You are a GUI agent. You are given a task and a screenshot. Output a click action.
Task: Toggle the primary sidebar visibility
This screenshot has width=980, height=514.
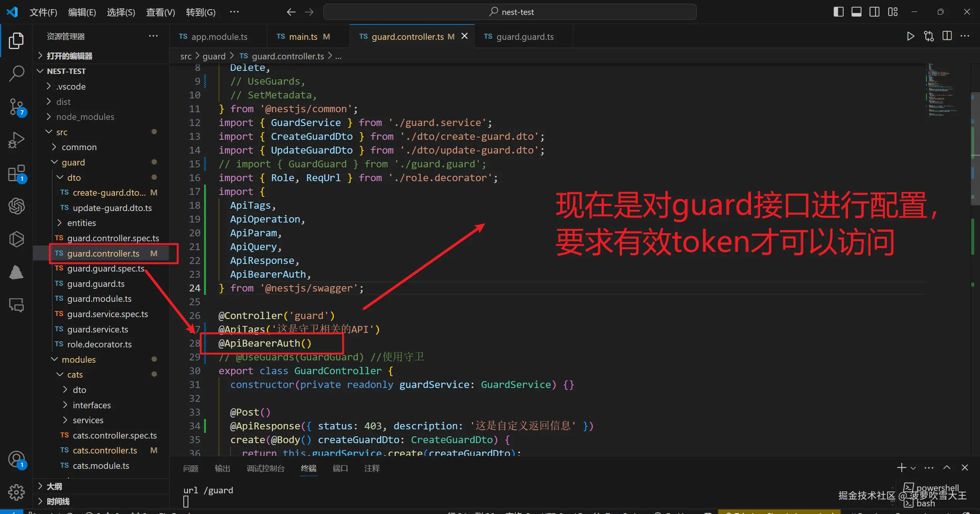coord(838,11)
